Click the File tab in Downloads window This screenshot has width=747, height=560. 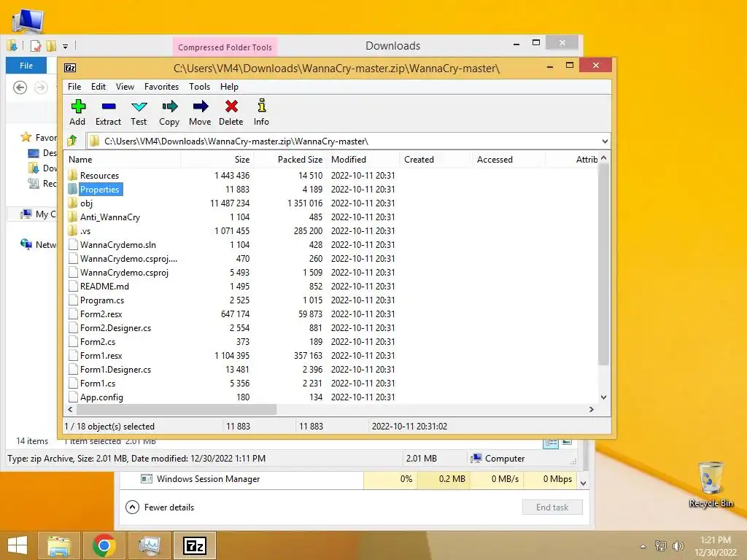26,65
